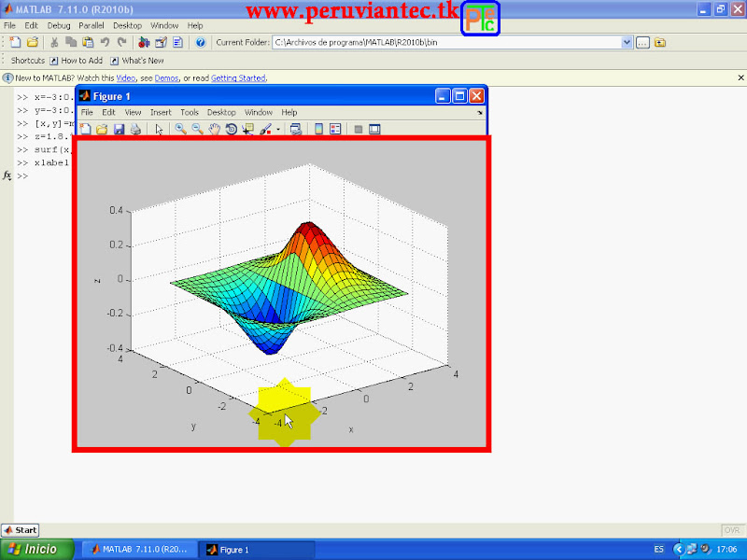Image resolution: width=747 pixels, height=560 pixels.
Task: Follow the Getting Started link
Action: 238,78
